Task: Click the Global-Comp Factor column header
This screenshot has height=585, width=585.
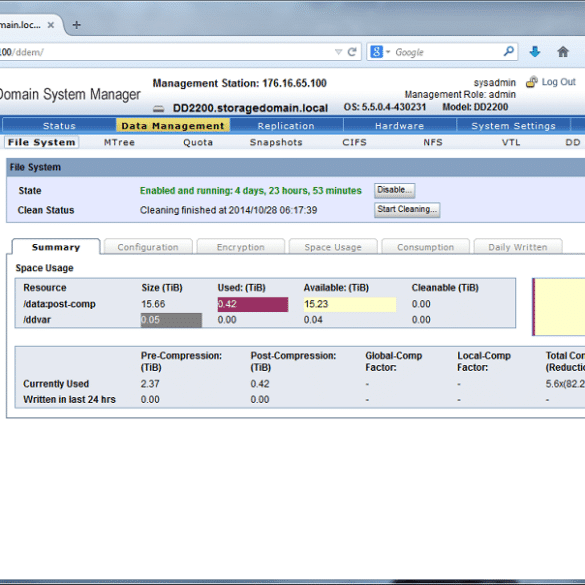Action: tap(394, 362)
